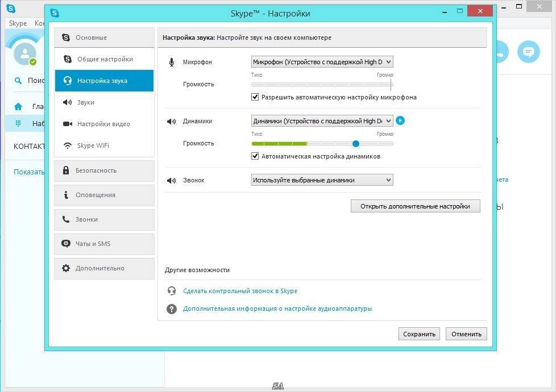Open Skype menu in main window

[18, 23]
